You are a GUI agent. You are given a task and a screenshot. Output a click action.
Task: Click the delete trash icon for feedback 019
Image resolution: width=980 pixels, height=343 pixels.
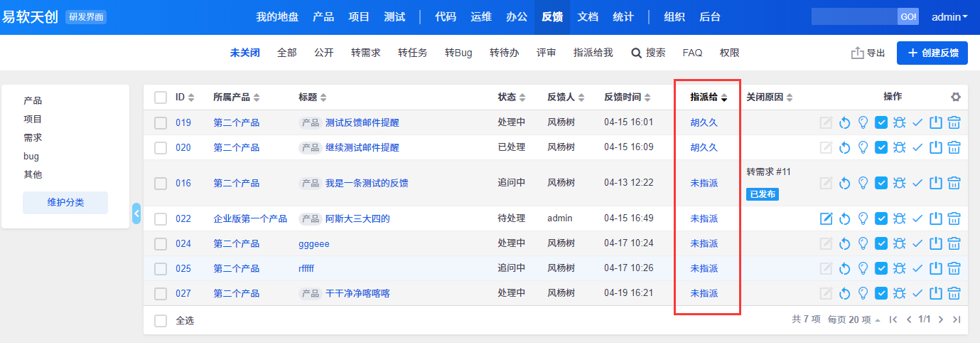(x=954, y=122)
